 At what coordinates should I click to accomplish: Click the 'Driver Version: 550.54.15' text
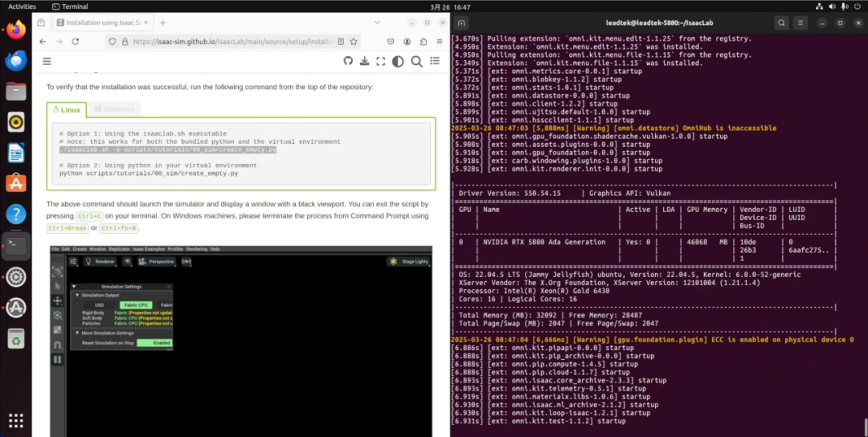coord(510,193)
